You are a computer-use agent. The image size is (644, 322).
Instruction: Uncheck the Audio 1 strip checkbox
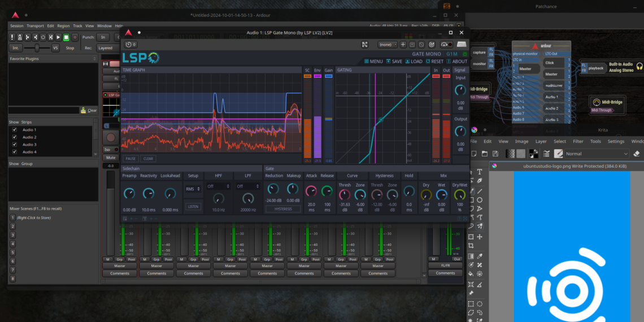pyautogui.click(x=14, y=130)
